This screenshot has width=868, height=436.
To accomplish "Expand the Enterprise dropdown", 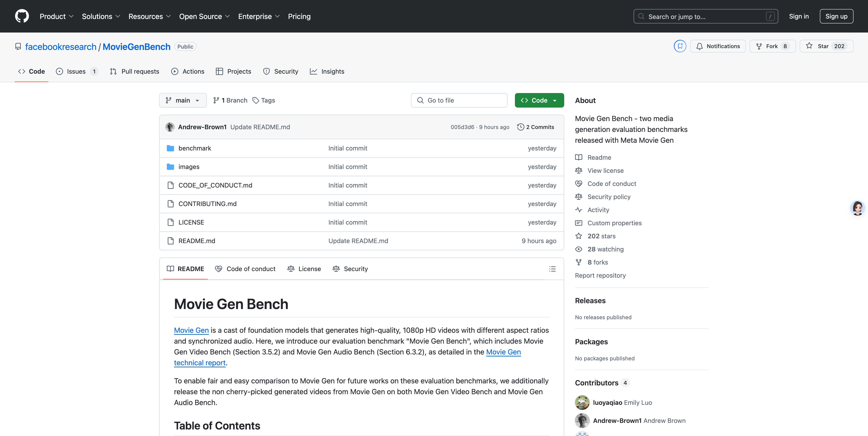I will [x=259, y=16].
